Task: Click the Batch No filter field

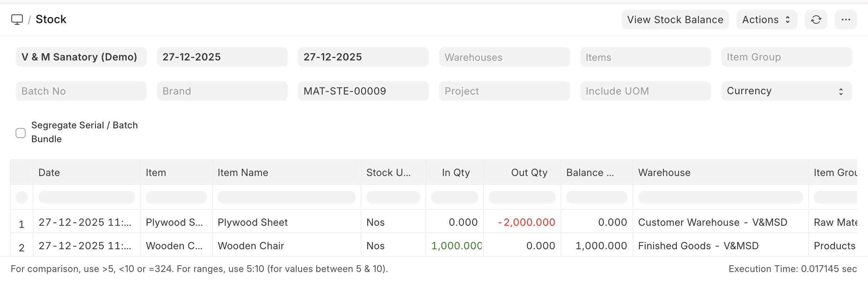Action: pyautogui.click(x=81, y=91)
